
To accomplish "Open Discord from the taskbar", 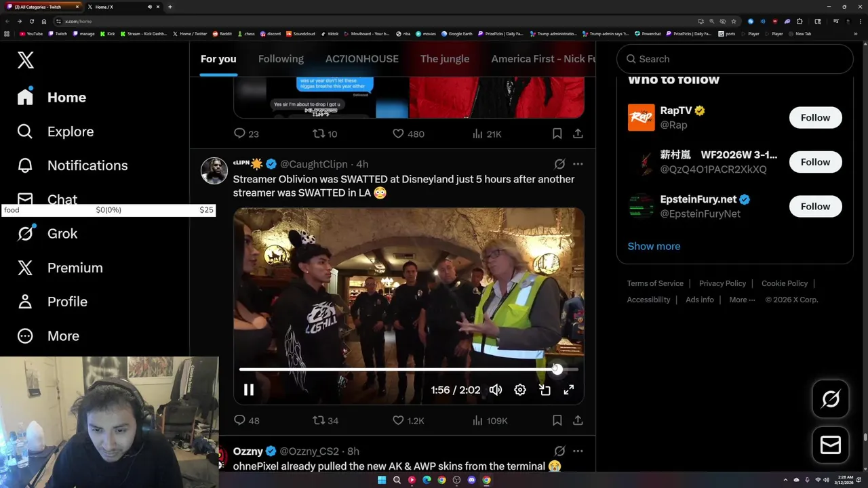I will click(x=471, y=480).
